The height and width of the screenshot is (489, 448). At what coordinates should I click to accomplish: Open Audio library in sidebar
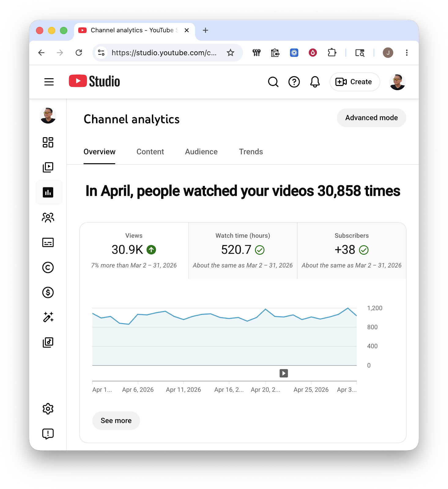tap(48, 342)
